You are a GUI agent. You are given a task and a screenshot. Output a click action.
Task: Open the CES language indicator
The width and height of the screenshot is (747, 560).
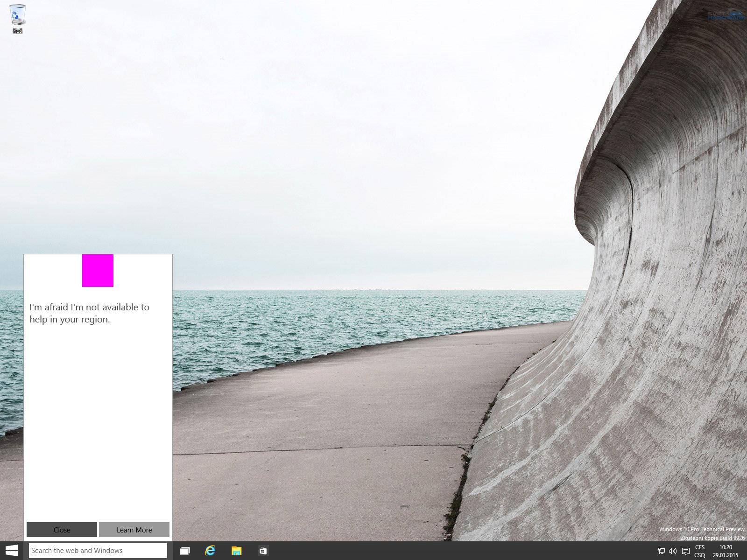pyautogui.click(x=699, y=547)
